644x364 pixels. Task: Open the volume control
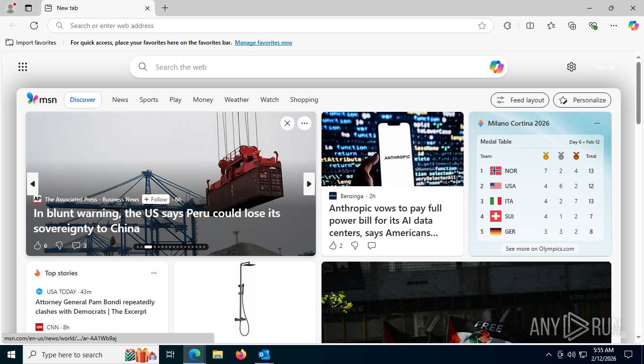coord(572,355)
